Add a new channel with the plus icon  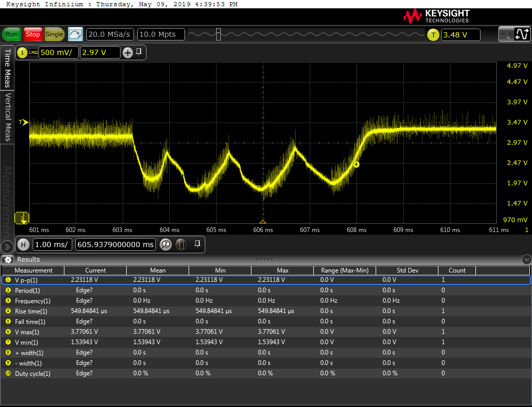coord(128,52)
